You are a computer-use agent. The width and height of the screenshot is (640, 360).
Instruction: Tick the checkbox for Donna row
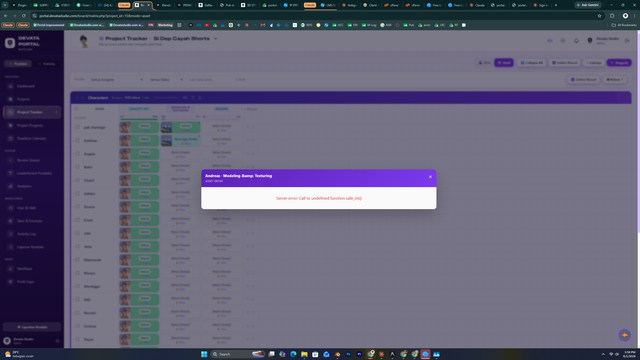click(78, 207)
